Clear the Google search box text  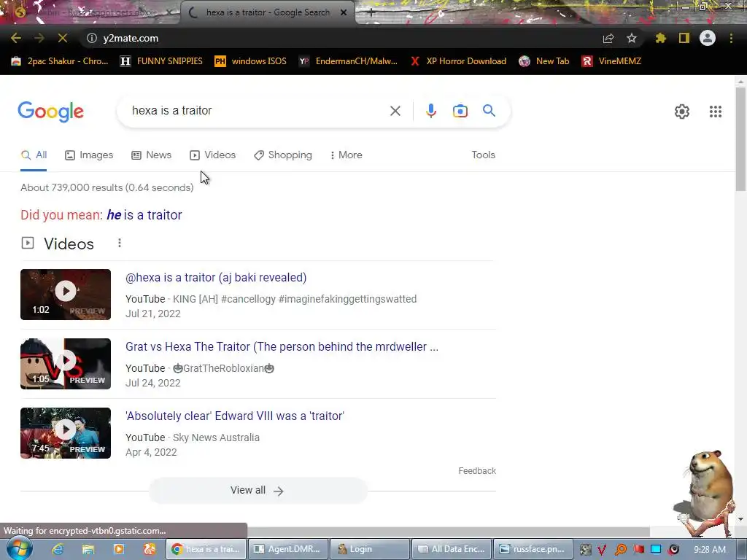click(395, 111)
